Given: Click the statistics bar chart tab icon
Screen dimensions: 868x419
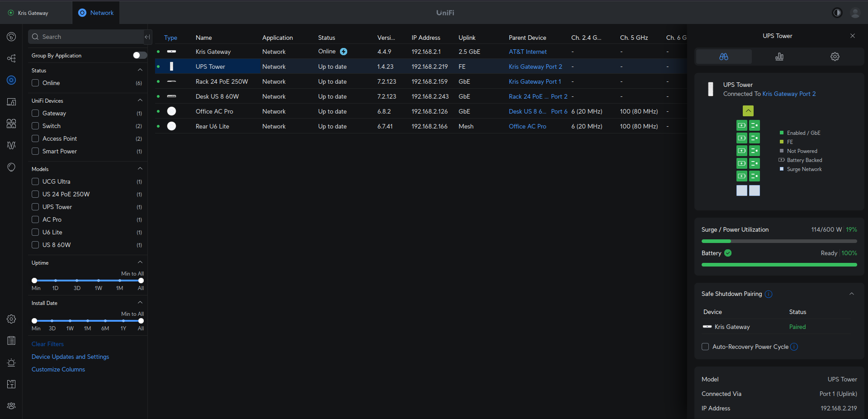Looking at the screenshot, I should (x=779, y=57).
